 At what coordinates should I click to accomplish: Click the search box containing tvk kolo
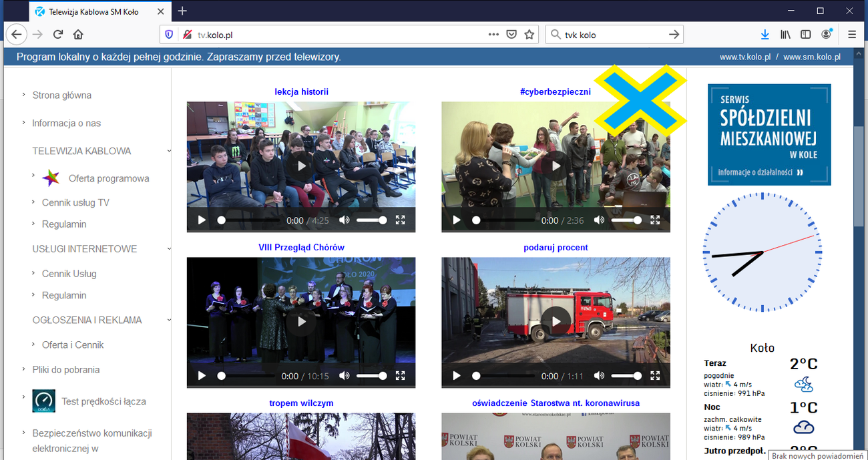614,35
